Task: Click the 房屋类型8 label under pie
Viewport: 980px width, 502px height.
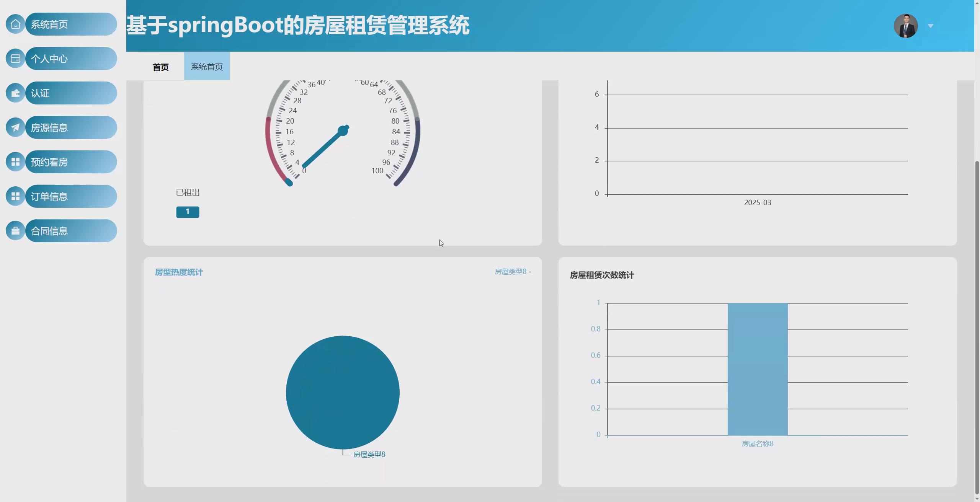Action: 369,454
